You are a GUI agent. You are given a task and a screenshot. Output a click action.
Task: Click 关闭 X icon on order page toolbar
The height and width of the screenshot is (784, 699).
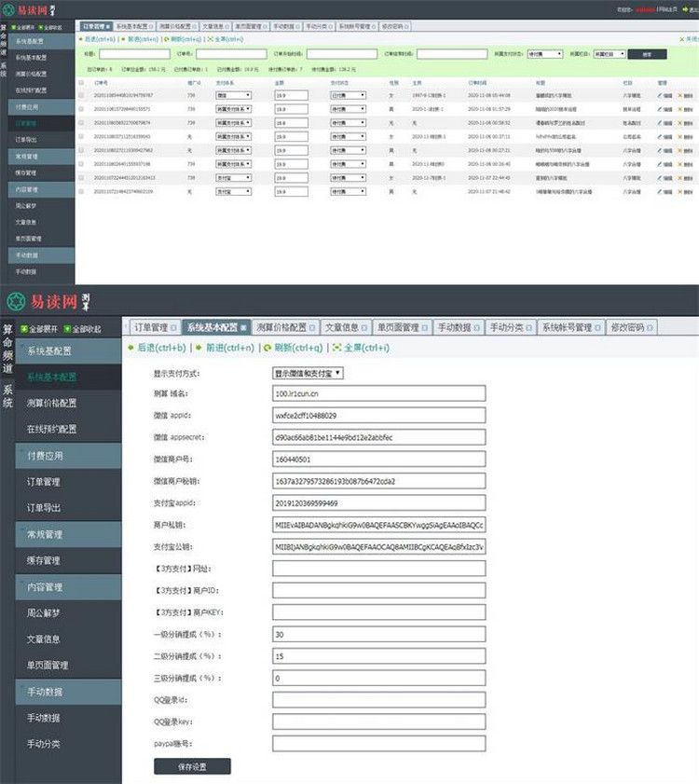coord(681,39)
